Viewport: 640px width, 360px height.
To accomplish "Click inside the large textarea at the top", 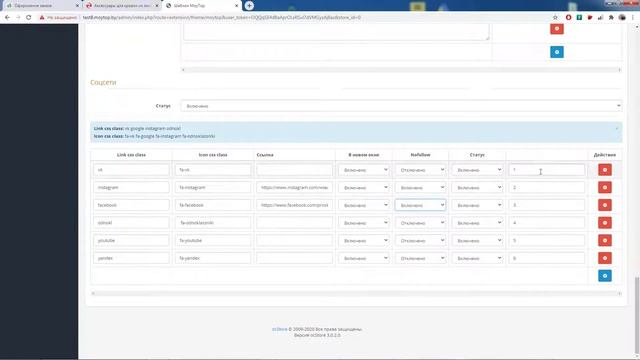I will point(336,32).
